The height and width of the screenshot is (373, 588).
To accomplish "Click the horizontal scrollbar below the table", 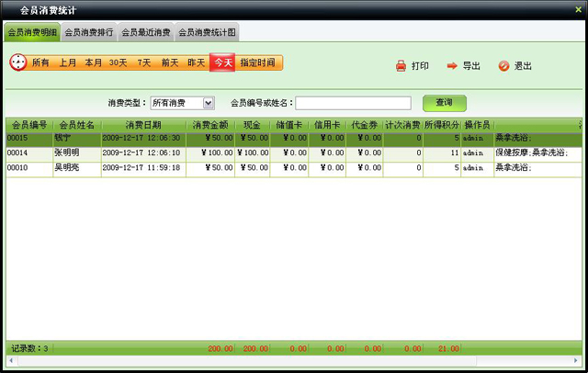I will click(294, 360).
